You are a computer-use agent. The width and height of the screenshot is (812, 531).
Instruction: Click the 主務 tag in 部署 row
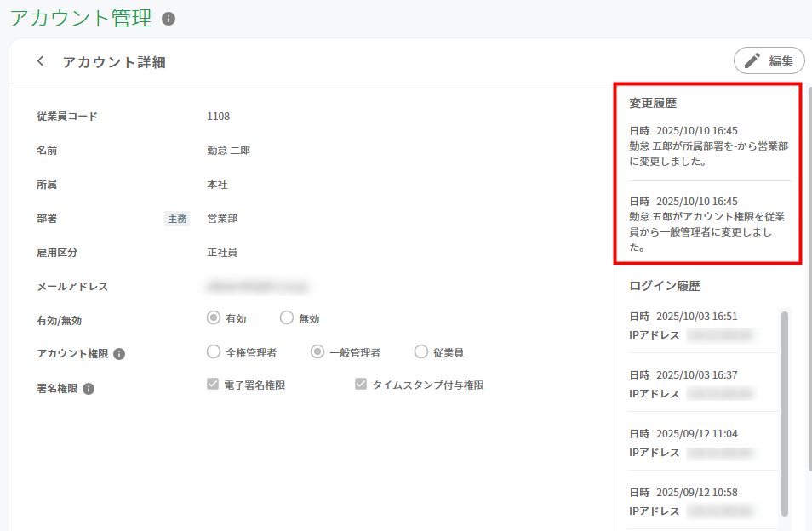177,219
